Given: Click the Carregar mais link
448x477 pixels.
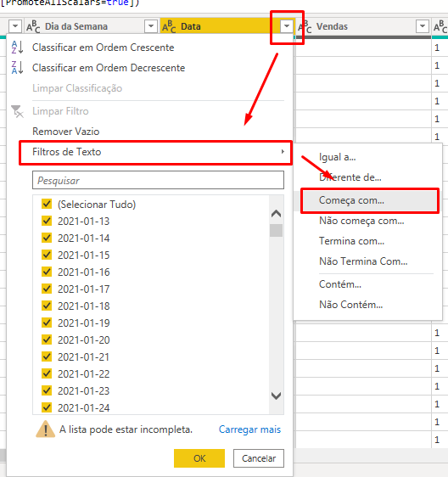Looking at the screenshot, I should [249, 429].
